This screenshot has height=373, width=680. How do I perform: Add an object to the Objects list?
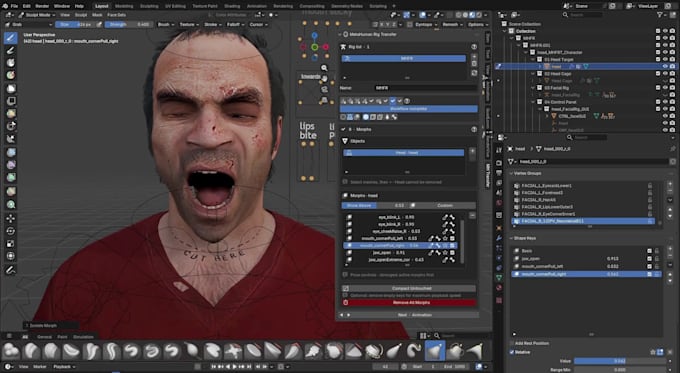[472, 151]
